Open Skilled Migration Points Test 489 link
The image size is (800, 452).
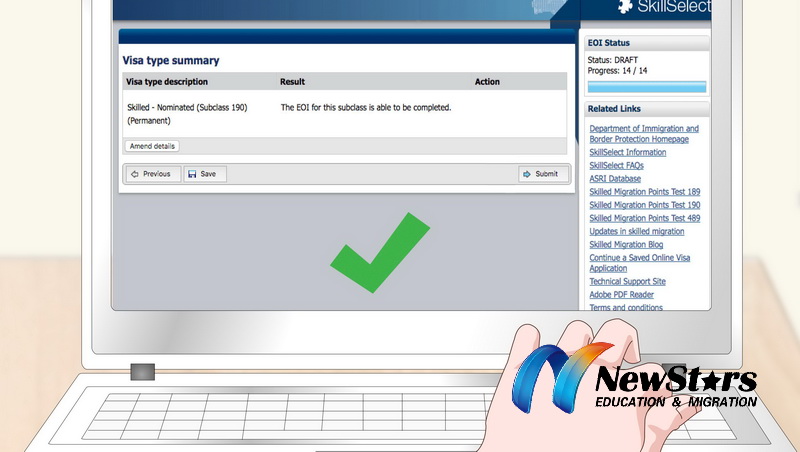pyautogui.click(x=644, y=218)
